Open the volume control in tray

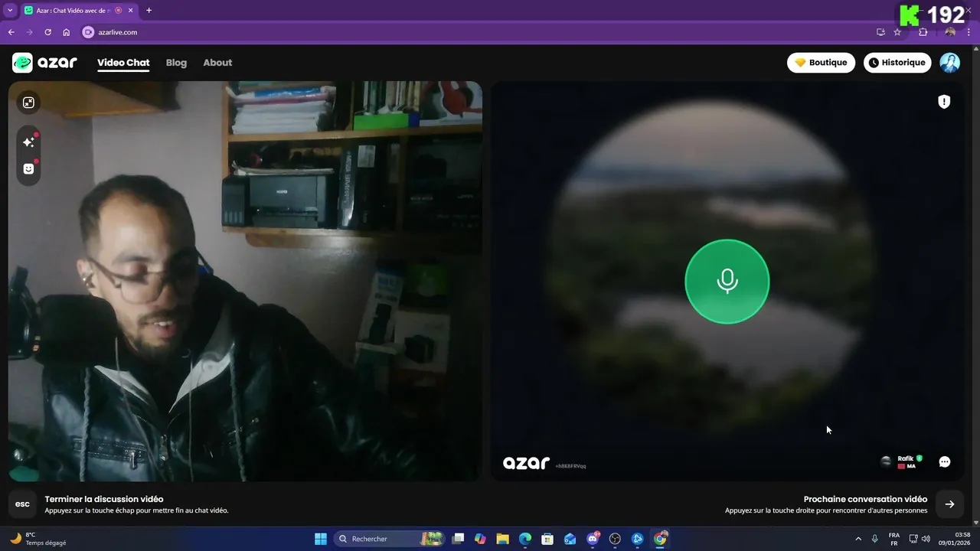point(926,539)
